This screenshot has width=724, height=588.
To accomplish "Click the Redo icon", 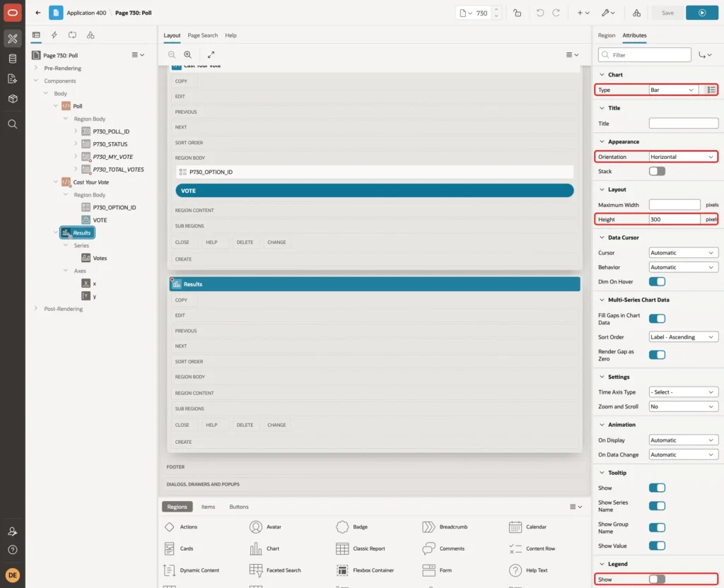I will click(x=556, y=13).
